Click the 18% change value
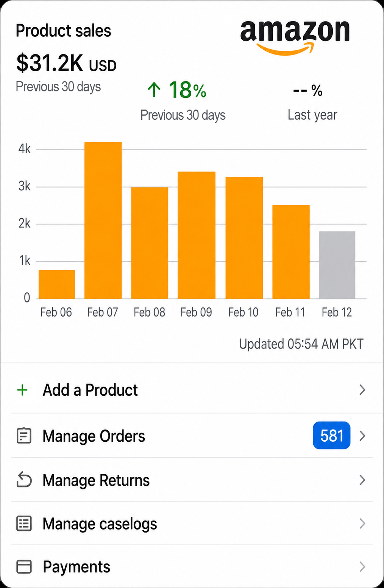The width and height of the screenshot is (384, 588). pos(187,90)
